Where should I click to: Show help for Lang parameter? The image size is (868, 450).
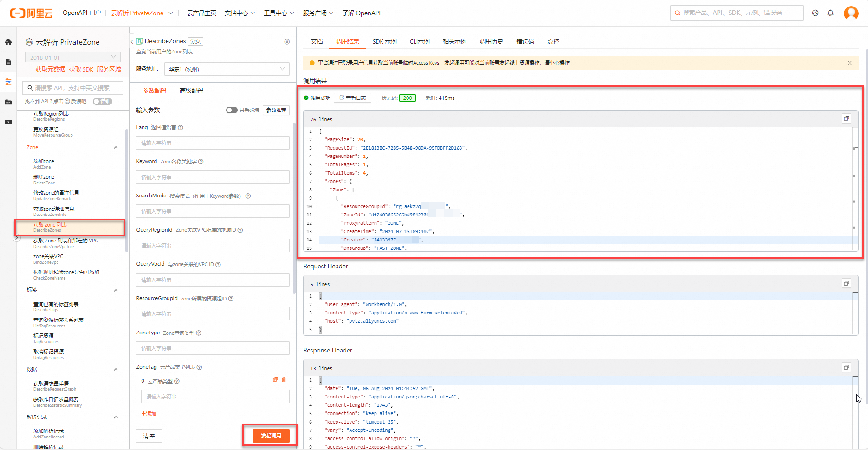click(181, 128)
